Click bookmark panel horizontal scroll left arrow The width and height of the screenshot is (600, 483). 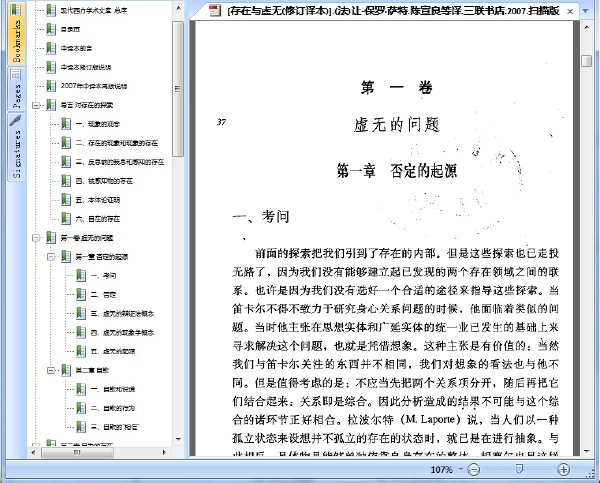[x=34, y=452]
